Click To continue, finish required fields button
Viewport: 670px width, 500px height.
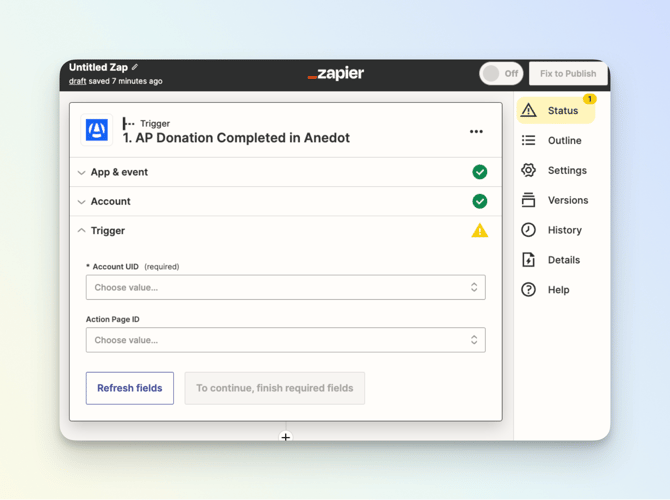point(275,388)
